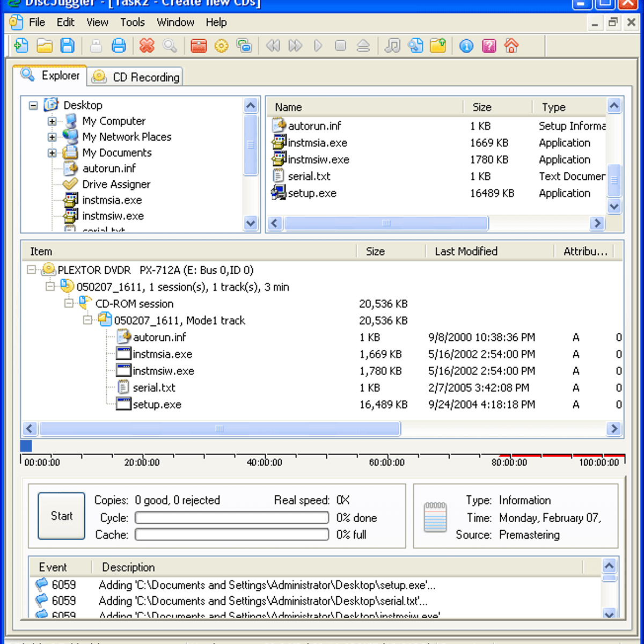Click the overlapping windows toolbar icon
This screenshot has width=644, height=644.
(x=244, y=46)
